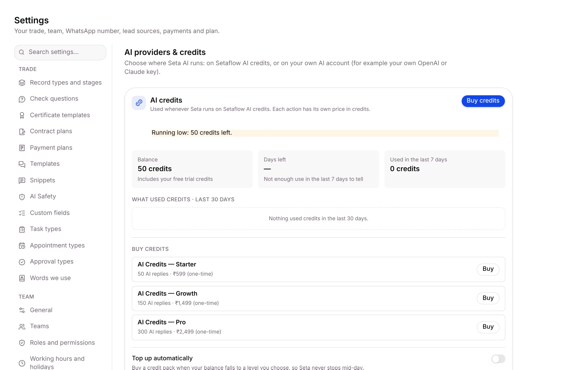
Task: Click the Teams people icon
Action: (x=22, y=327)
